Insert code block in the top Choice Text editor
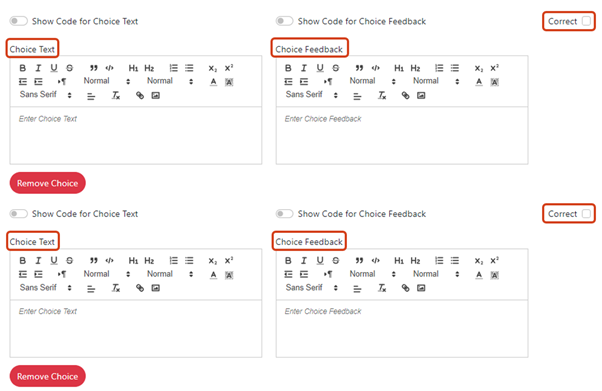602x391 pixels. point(109,68)
